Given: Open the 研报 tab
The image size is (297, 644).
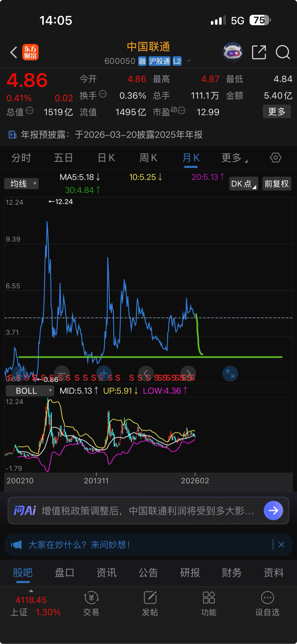Looking at the screenshot, I should [x=190, y=572].
